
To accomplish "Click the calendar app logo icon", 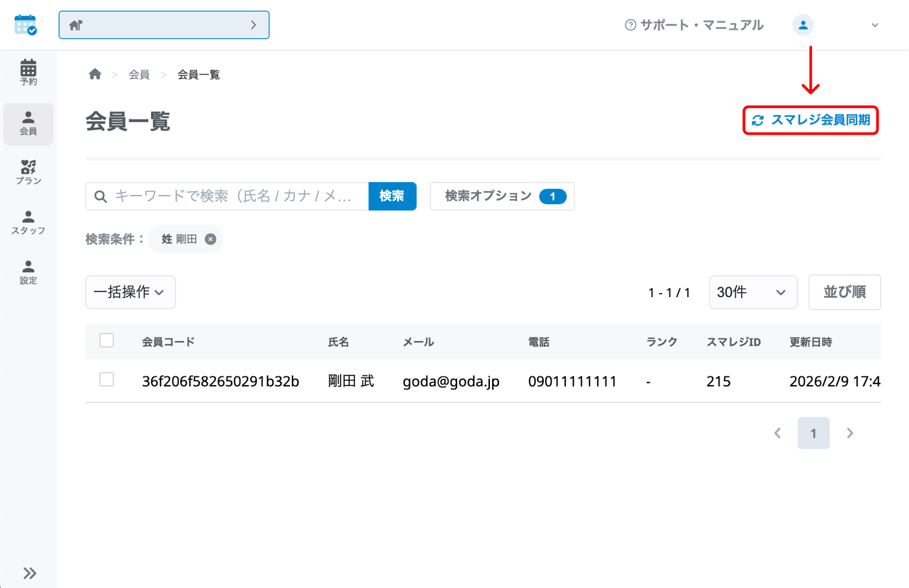I will click(x=26, y=25).
